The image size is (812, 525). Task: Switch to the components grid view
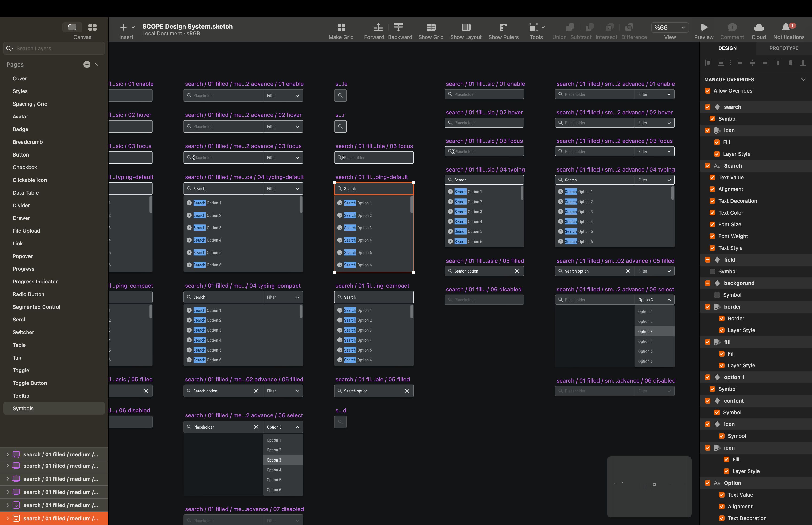(x=92, y=27)
